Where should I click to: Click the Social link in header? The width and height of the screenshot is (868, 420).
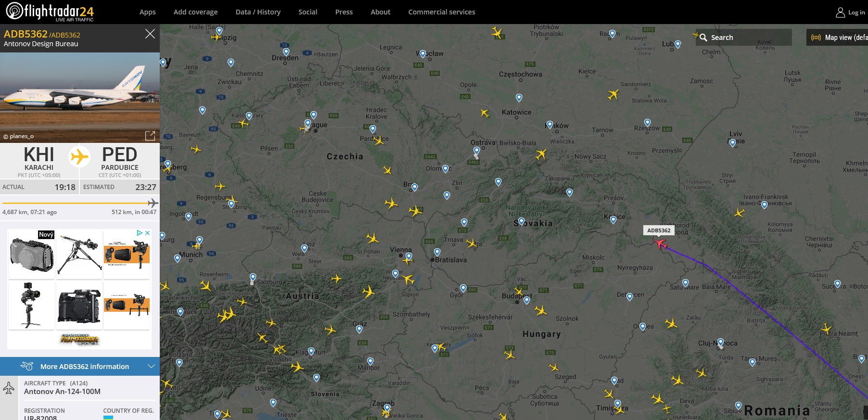click(307, 12)
